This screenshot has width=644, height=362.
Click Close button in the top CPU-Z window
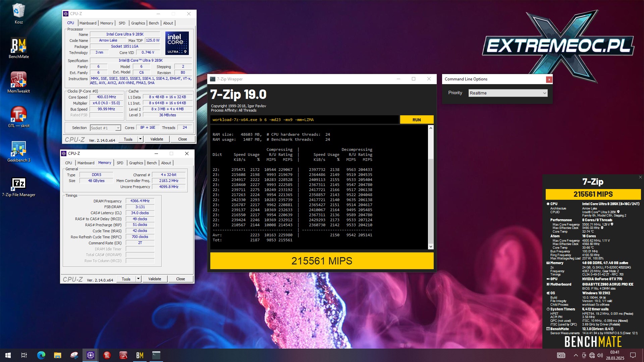(182, 139)
